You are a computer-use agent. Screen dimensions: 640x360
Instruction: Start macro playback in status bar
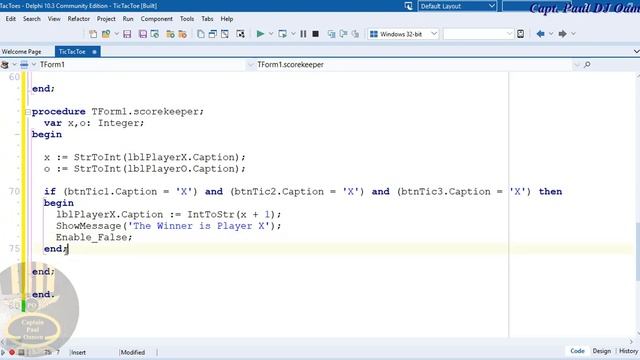point(3,352)
